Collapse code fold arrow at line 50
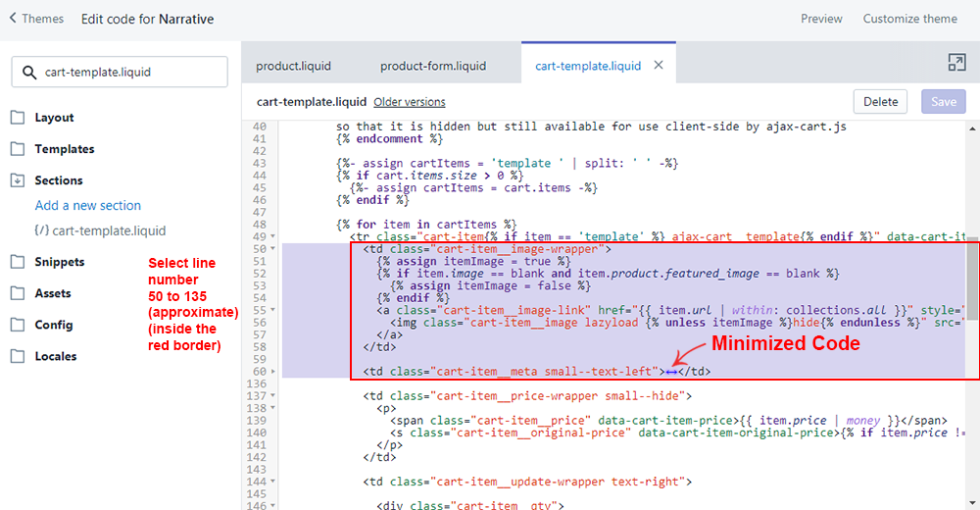This screenshot has height=510, width=980. click(x=272, y=250)
